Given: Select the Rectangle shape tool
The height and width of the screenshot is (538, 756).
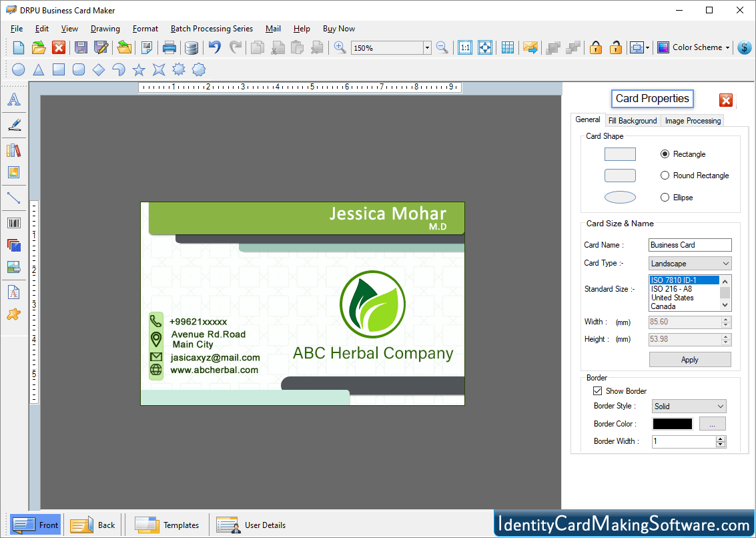Looking at the screenshot, I should coord(59,70).
